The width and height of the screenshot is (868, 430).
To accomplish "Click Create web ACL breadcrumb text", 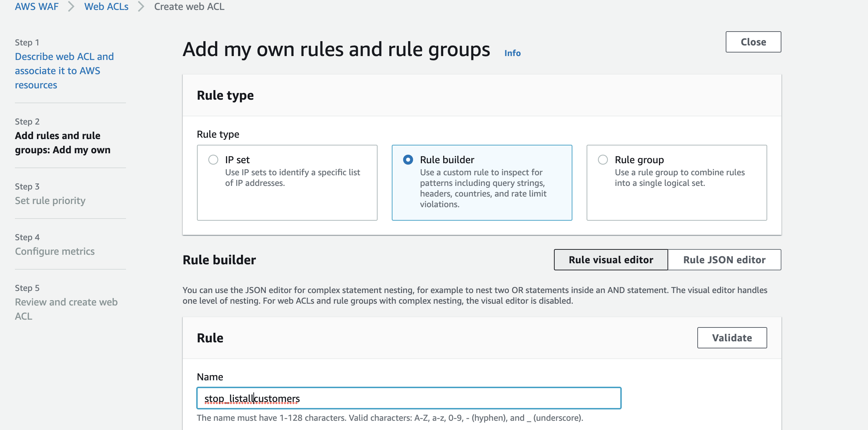I will (189, 6).
